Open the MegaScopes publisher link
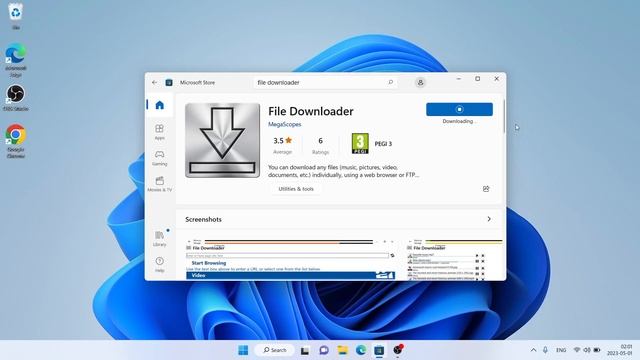 pos(284,124)
